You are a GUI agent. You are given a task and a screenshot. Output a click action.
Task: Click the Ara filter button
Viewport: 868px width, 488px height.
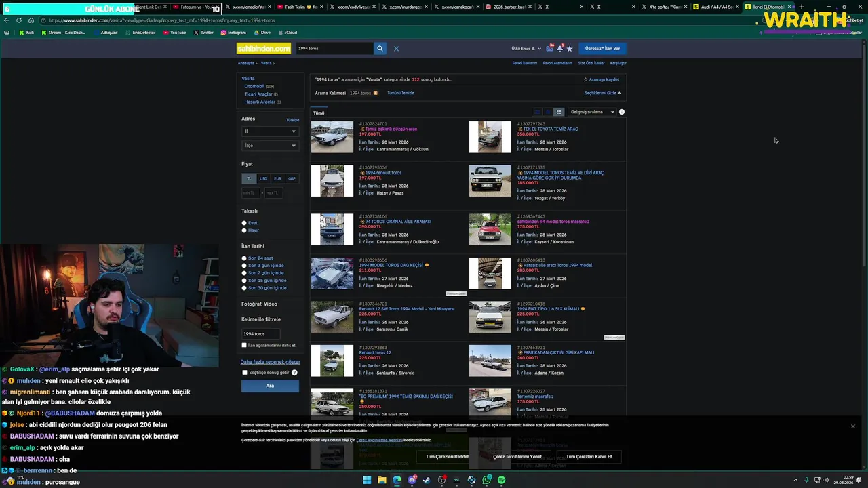coord(270,386)
